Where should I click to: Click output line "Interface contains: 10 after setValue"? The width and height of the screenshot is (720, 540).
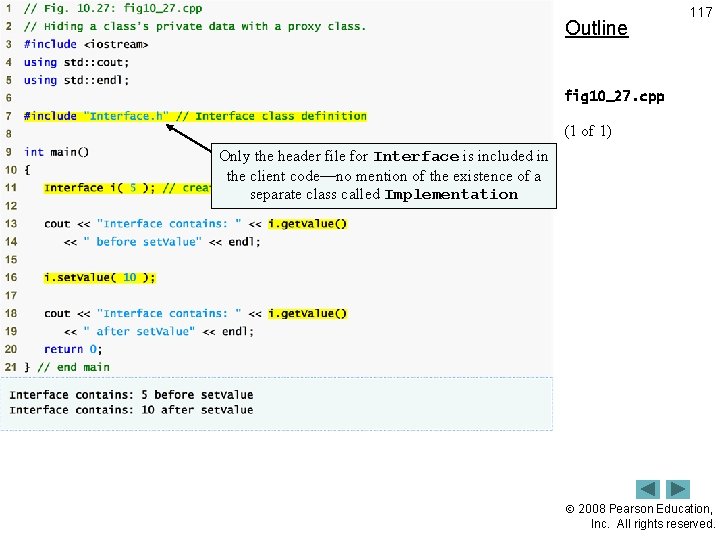(131, 410)
